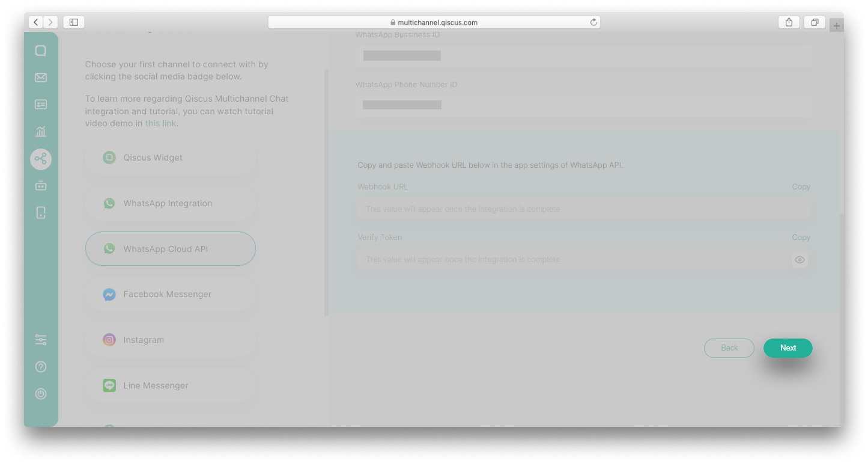
Task: Click the WhatsApp Integration badge icon
Action: click(109, 203)
